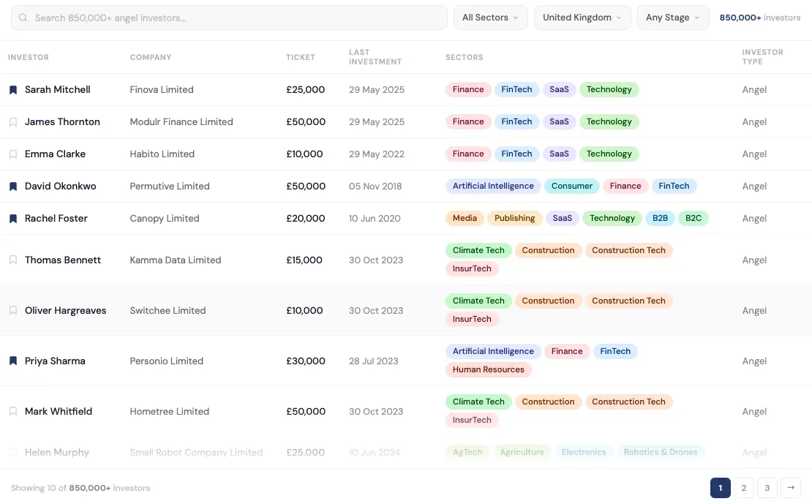The image size is (812, 504).
Task: Go to page 3
Action: point(767,488)
